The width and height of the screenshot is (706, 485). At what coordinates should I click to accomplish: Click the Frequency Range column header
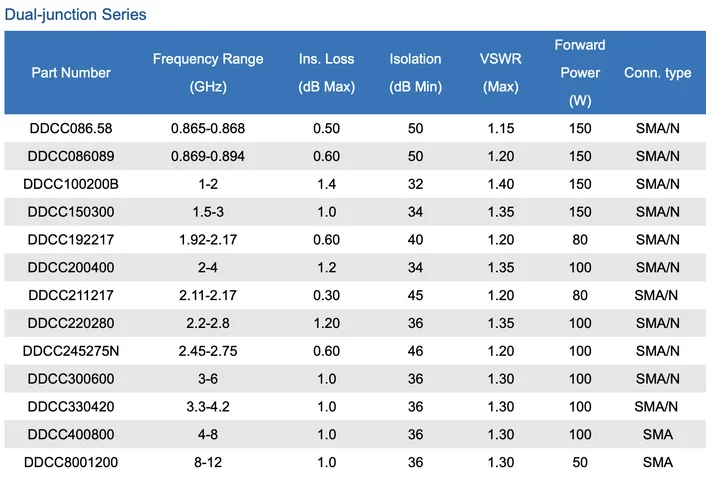click(208, 72)
